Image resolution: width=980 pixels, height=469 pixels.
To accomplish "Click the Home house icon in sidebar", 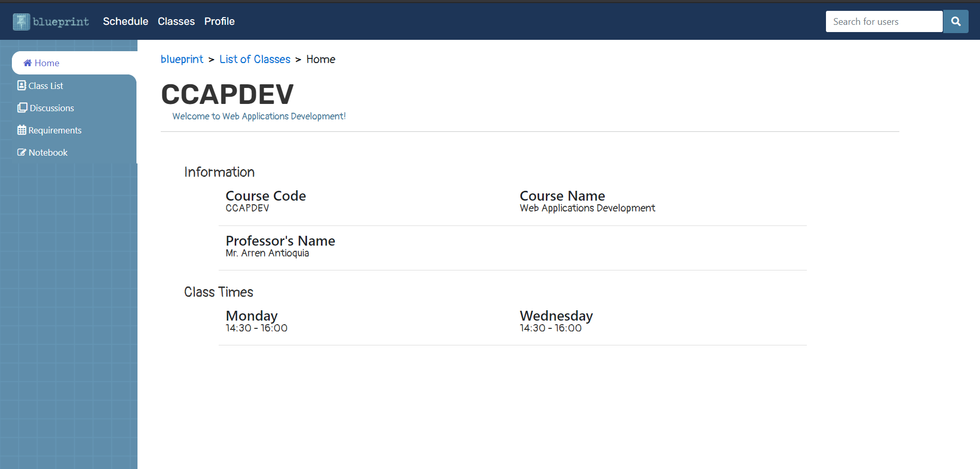I will 28,63.
